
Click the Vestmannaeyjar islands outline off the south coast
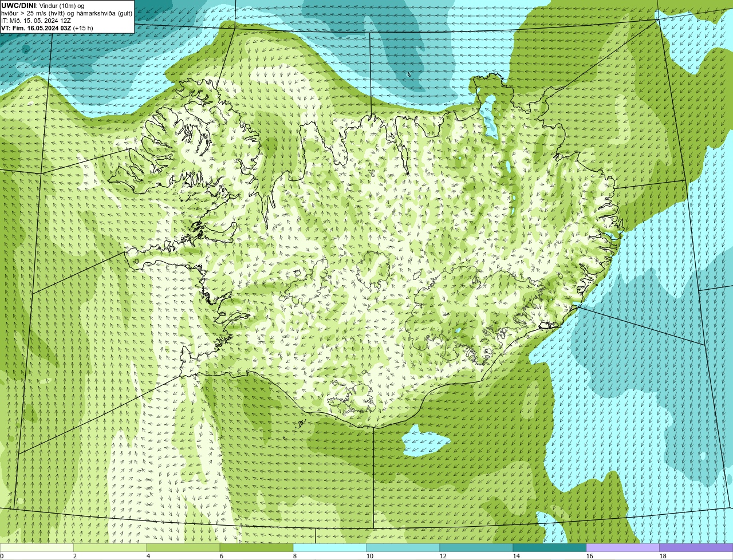coord(301,425)
